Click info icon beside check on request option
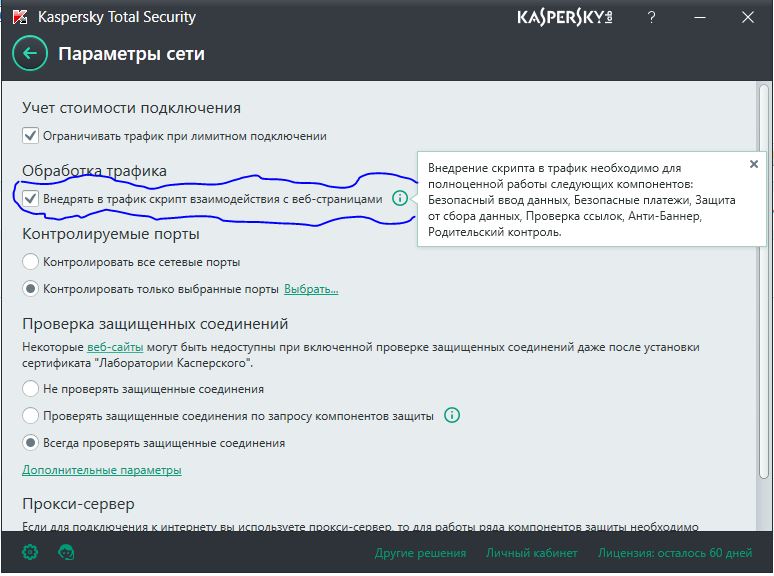Image resolution: width=774 pixels, height=576 pixels. (452, 415)
